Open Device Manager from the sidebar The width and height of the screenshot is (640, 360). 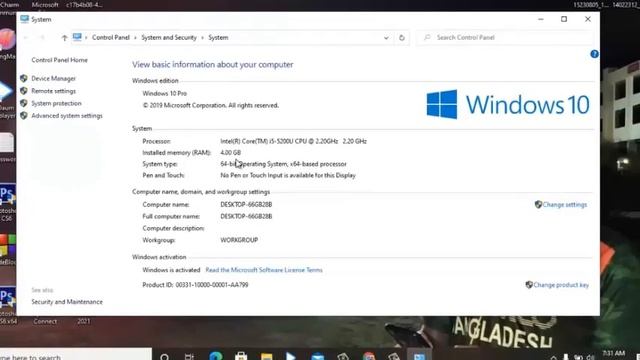point(53,78)
